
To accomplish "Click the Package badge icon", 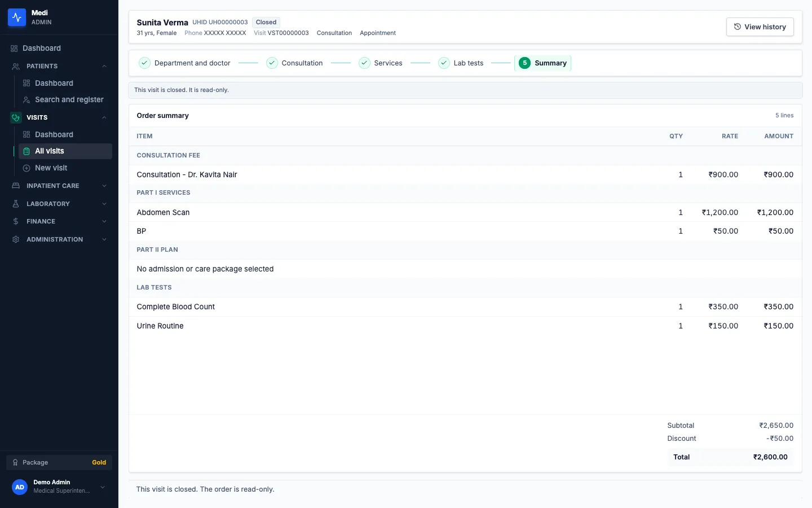I will 15,462.
